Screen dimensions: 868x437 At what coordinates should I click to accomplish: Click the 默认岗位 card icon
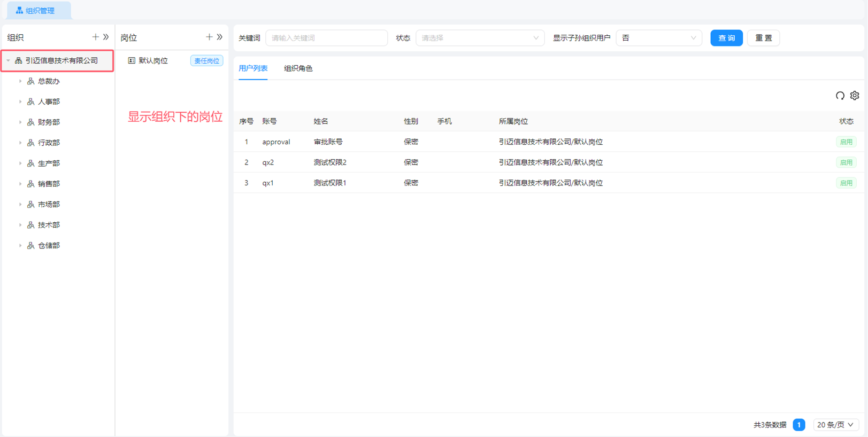(132, 61)
